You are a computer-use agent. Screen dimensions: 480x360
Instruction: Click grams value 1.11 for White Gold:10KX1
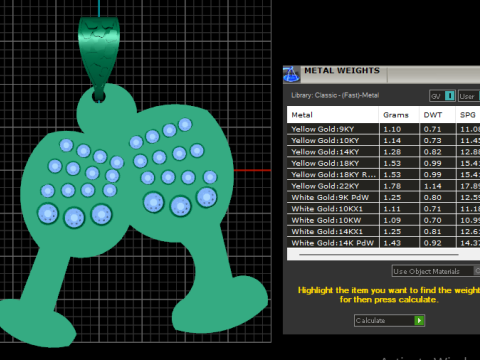pyautogui.click(x=392, y=209)
